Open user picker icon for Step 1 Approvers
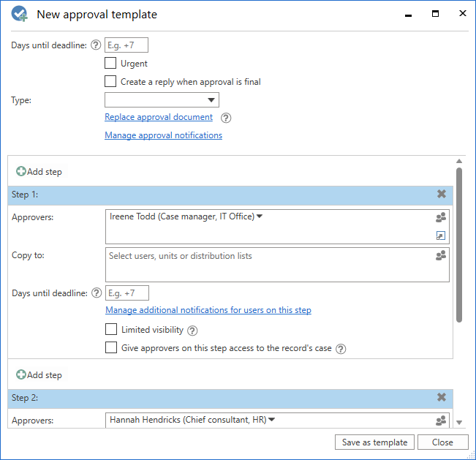This screenshot has height=460, width=476. click(x=440, y=217)
